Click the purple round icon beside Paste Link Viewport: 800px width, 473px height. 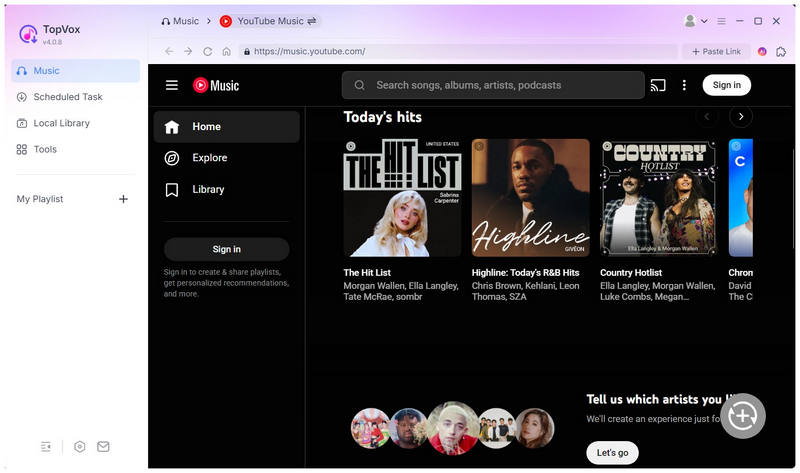pos(762,52)
